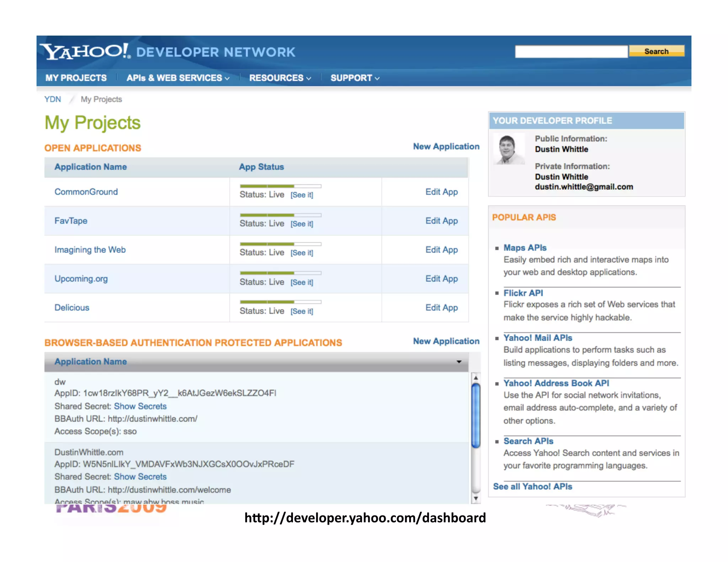Click See all Yahoo! APIs
728x562 pixels.
[532, 487]
